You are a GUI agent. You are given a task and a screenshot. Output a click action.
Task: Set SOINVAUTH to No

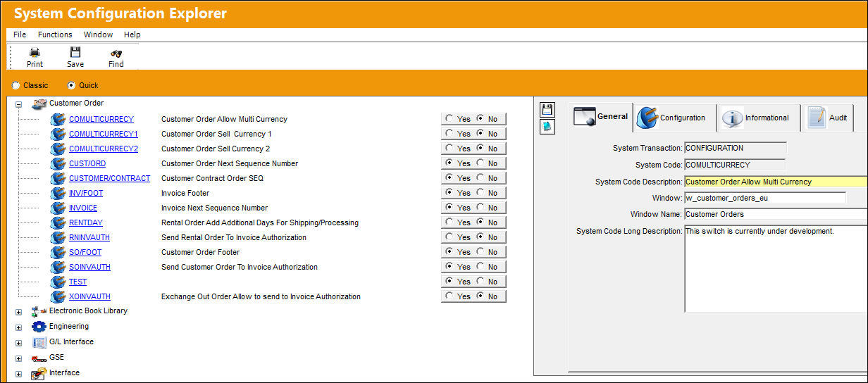pyautogui.click(x=480, y=267)
